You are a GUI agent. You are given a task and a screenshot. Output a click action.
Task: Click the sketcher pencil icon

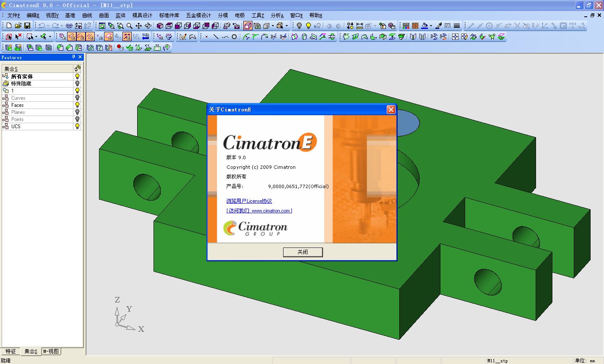click(x=183, y=36)
